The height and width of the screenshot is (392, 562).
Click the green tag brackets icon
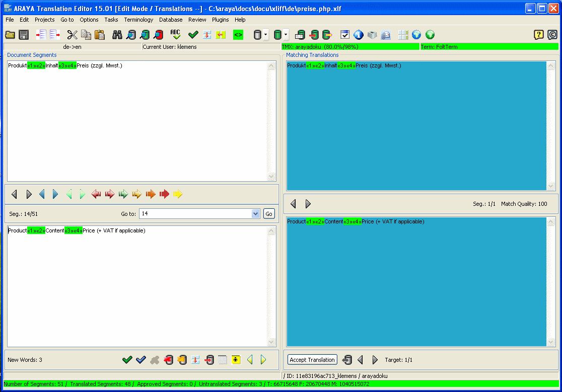point(238,35)
